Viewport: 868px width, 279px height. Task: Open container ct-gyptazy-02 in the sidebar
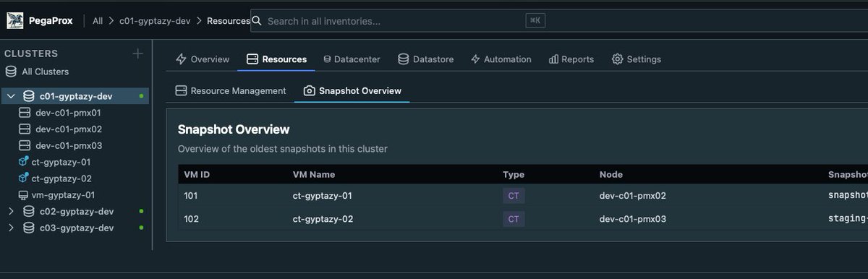point(61,179)
